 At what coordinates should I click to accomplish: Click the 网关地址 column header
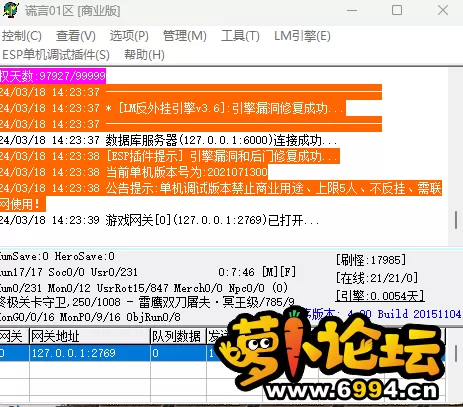click(90, 336)
